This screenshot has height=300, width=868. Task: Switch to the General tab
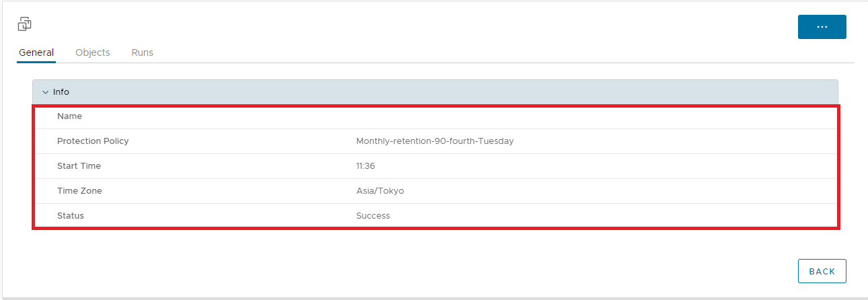tap(36, 52)
